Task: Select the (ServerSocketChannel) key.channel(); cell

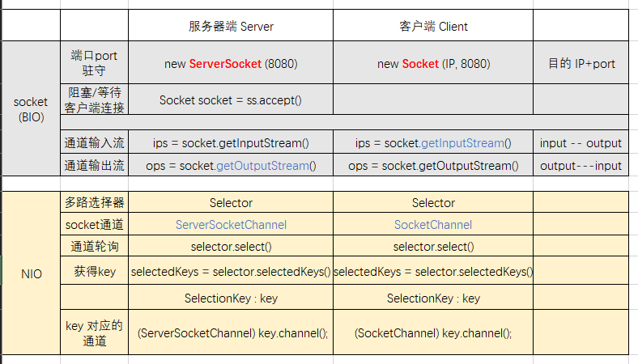Action: [231, 332]
